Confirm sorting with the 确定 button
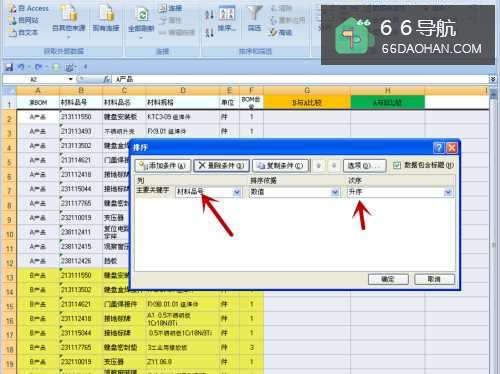 388,279
